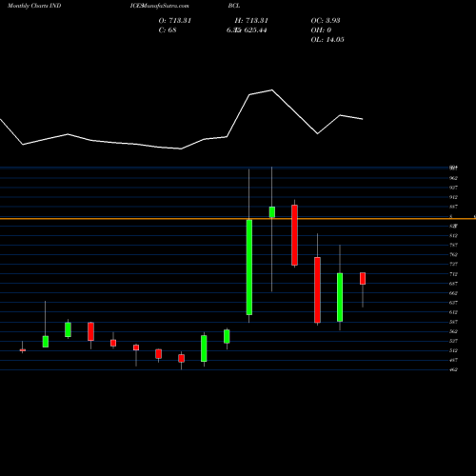476x476 pixels.
Task: Click the red candle crossing the orange line
Action: (294, 235)
